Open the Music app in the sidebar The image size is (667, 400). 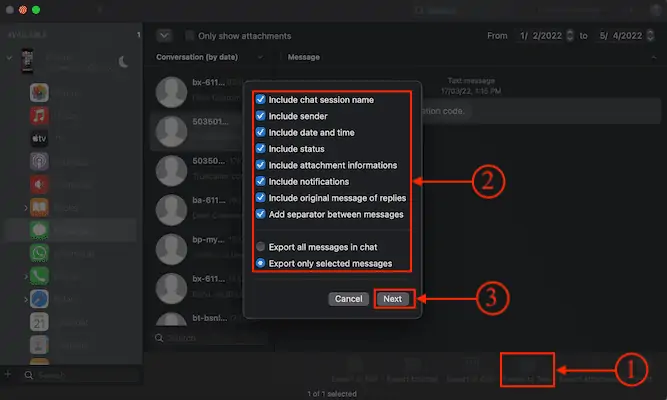[x=39, y=116]
